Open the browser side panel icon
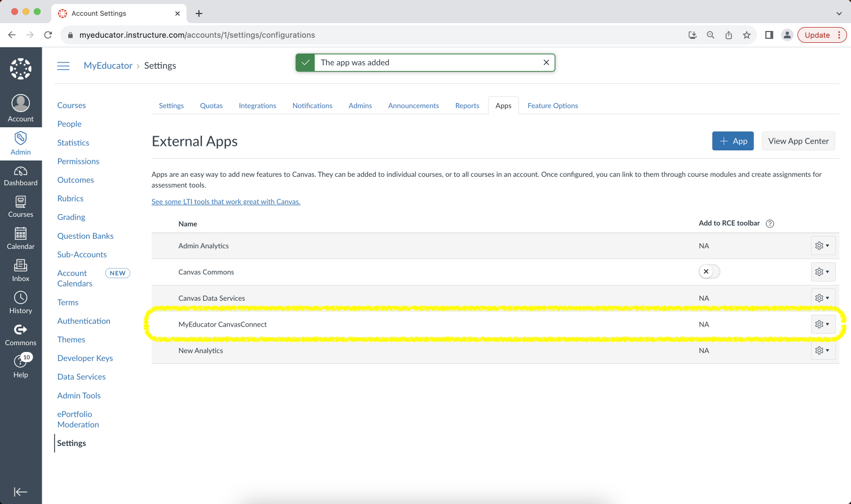 point(769,35)
